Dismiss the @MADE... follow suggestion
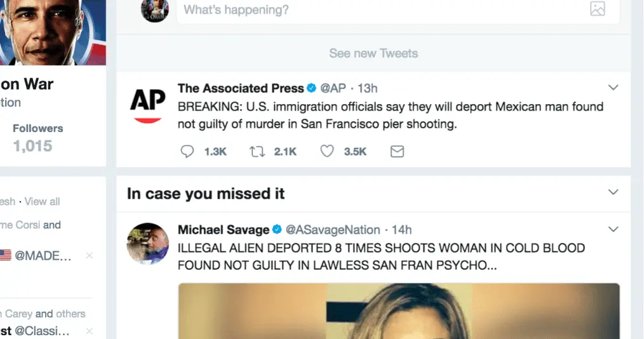The image size is (644, 339). tap(89, 255)
